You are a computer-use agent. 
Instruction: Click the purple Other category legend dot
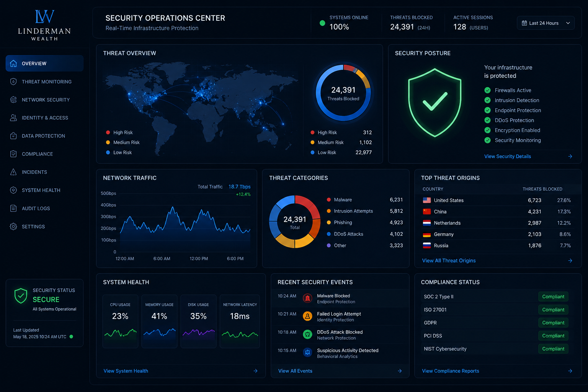[x=329, y=245]
